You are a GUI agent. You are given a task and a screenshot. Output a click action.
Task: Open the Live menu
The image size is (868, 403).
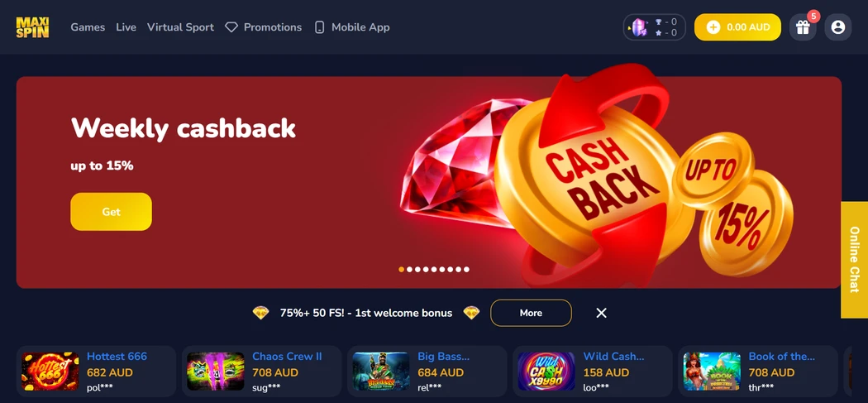click(126, 27)
